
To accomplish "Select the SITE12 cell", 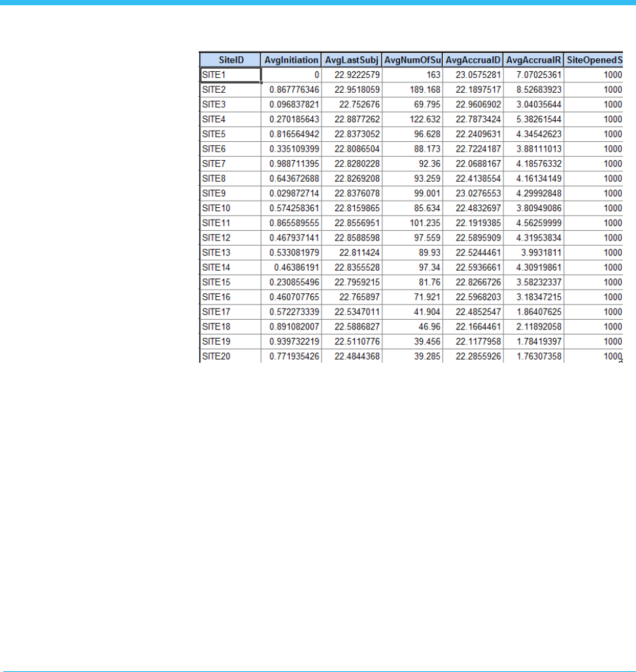I will (x=231, y=238).
